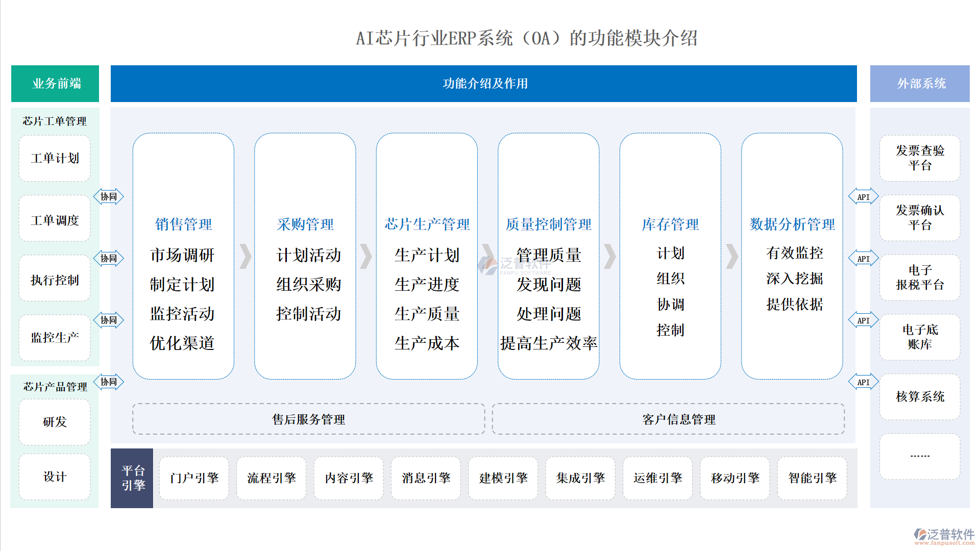The image size is (980, 551).
Task: Open the 消息引擎 message engine
Action: (426, 478)
